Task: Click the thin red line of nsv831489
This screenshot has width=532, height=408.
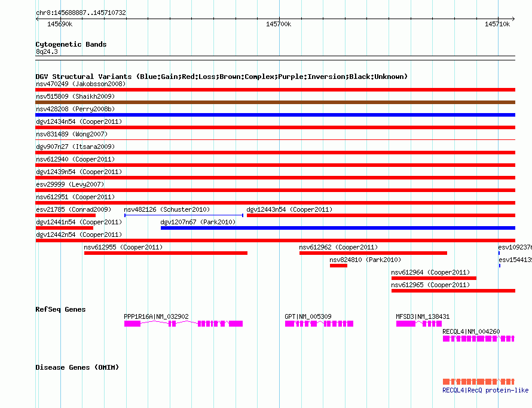Action: pyautogui.click(x=275, y=139)
